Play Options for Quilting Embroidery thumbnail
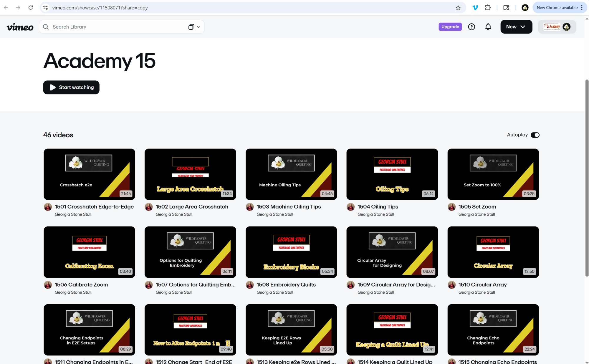589x364 pixels. click(190, 252)
